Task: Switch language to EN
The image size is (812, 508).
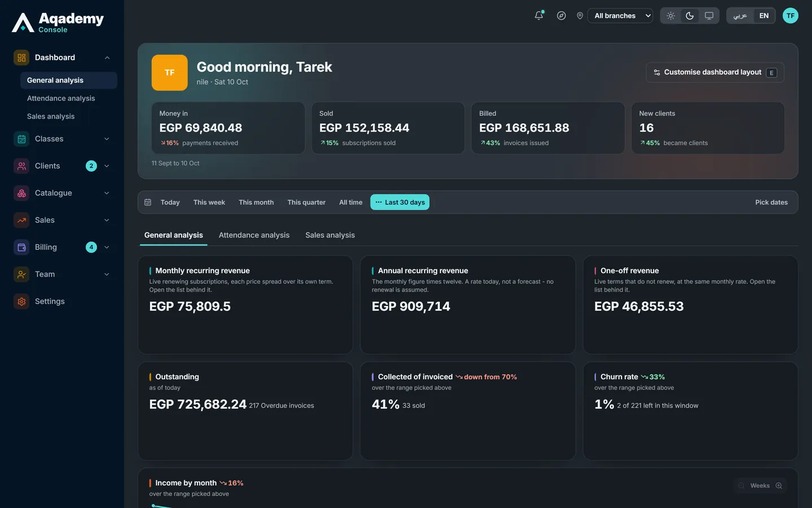Action: pos(764,16)
